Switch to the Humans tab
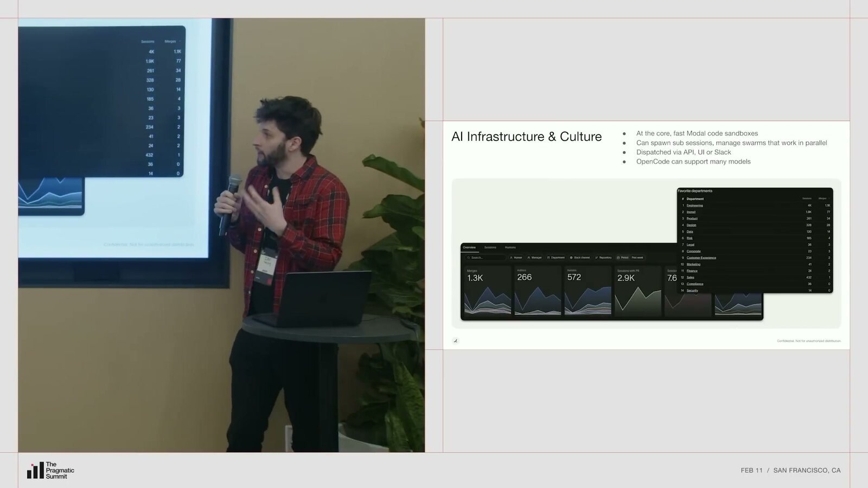The width and height of the screenshot is (868, 488). [510, 247]
